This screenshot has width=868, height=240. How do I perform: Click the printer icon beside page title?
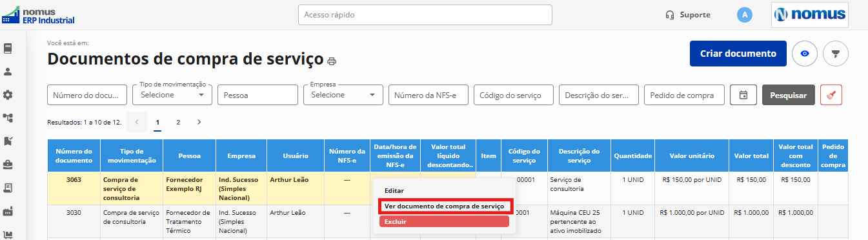(x=332, y=61)
